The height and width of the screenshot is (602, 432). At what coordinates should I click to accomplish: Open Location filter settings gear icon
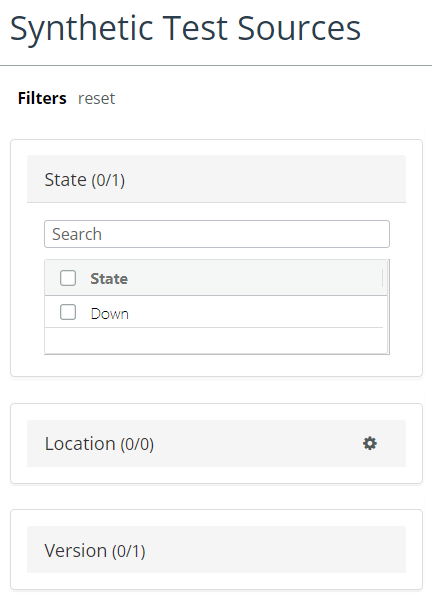[370, 443]
